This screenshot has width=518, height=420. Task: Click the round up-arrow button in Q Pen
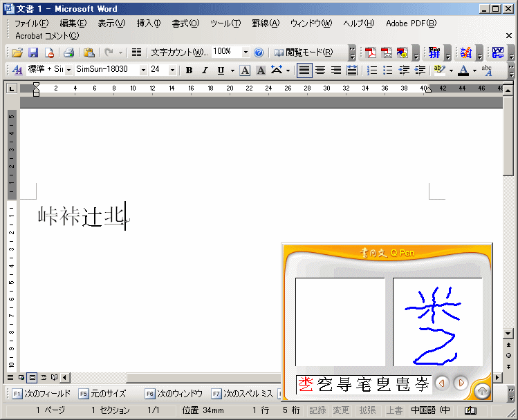[482, 392]
